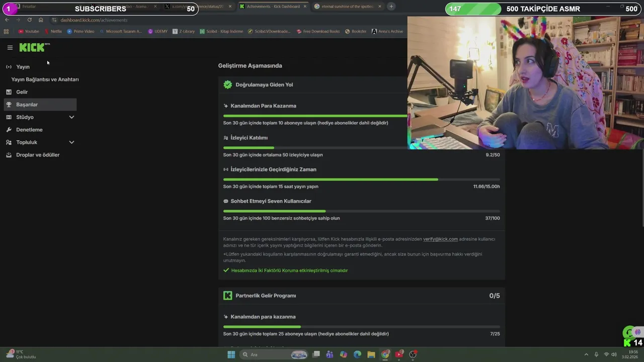Open the browser home page

41,20
